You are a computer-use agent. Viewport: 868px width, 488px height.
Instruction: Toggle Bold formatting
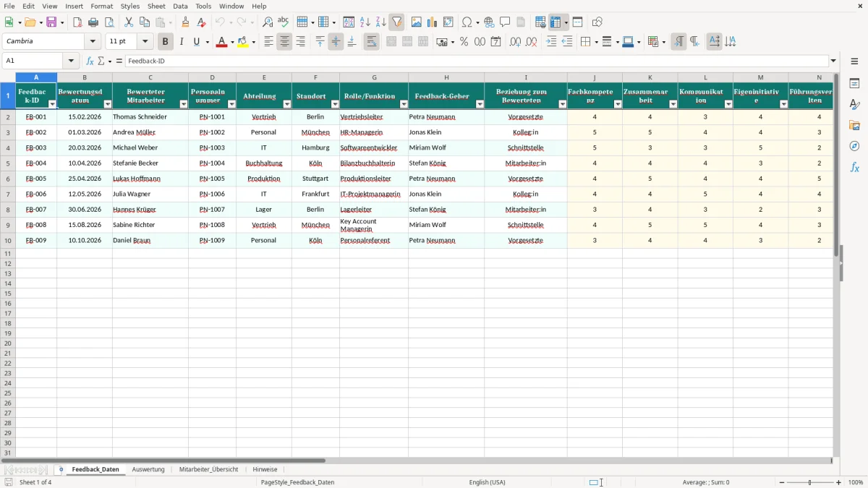166,42
